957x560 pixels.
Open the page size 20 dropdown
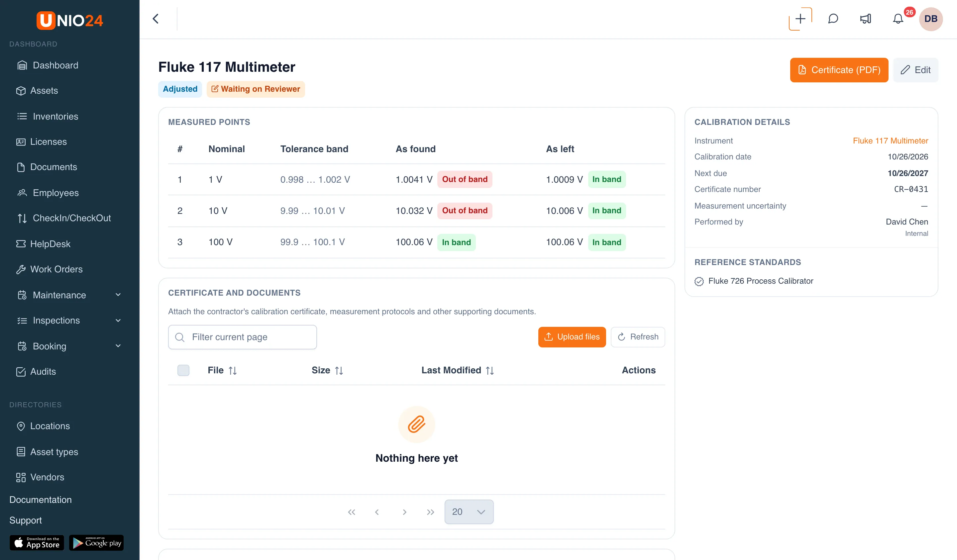point(469,512)
